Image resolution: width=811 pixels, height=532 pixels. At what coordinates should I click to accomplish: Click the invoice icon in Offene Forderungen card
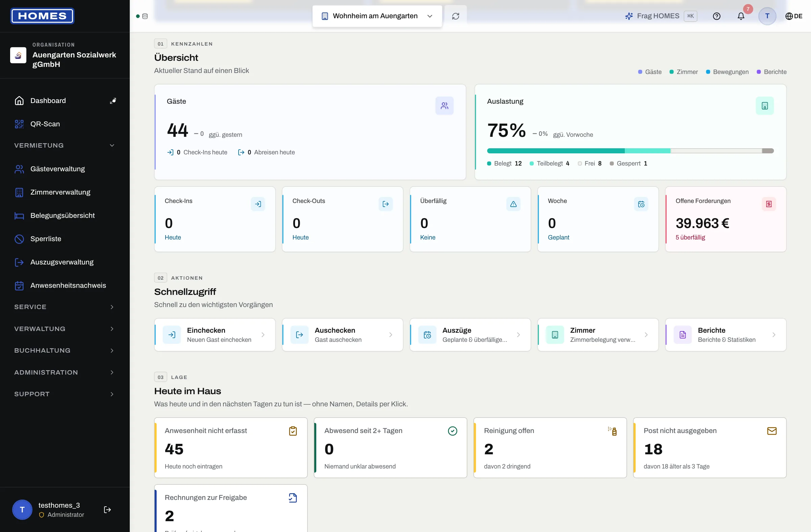point(769,204)
